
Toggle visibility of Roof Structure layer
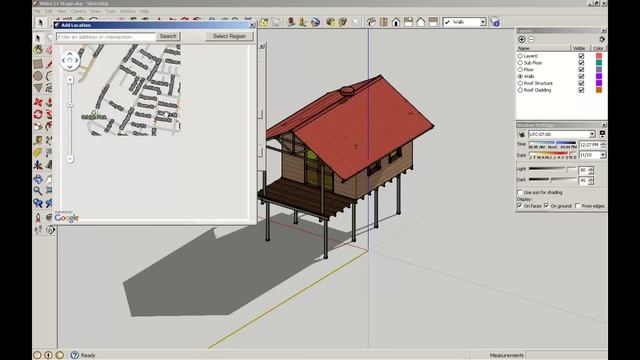581,83
